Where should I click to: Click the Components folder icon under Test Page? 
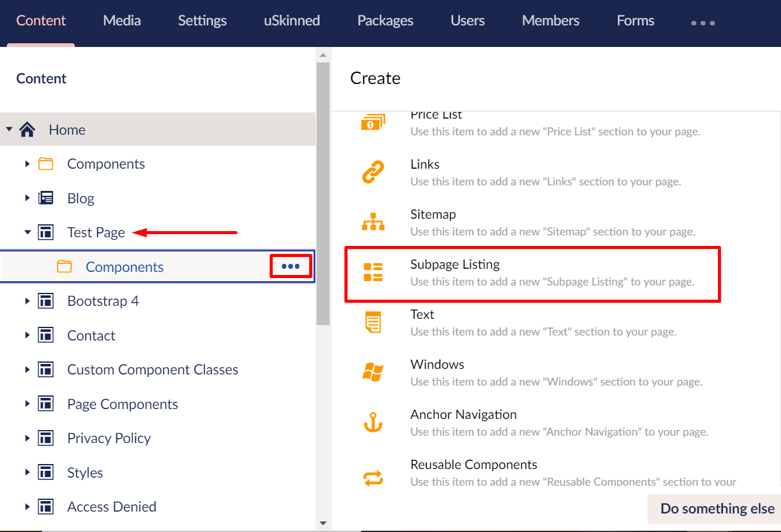[64, 266]
